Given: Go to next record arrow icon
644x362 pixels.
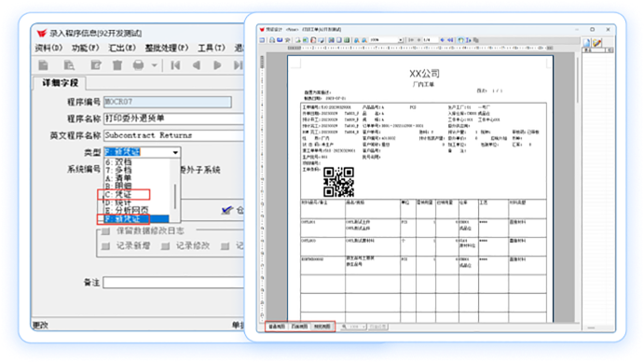Looking at the screenshot, I should point(217,65).
